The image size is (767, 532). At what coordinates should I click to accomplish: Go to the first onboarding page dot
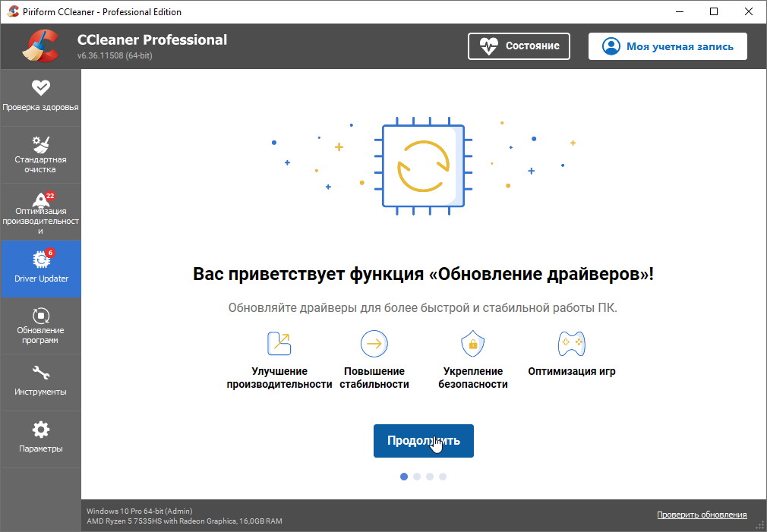(x=404, y=477)
